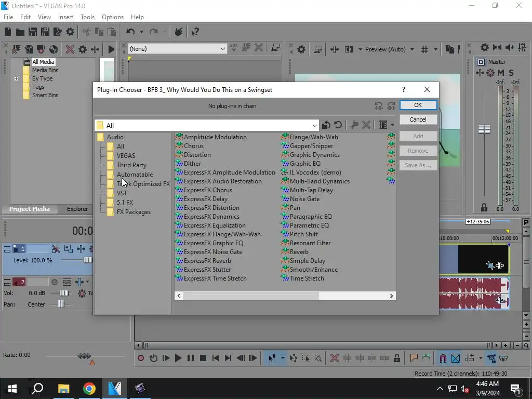Toggle Lock event icon in edit toolbar
The width and height of the screenshot is (532, 399).
(x=396, y=358)
